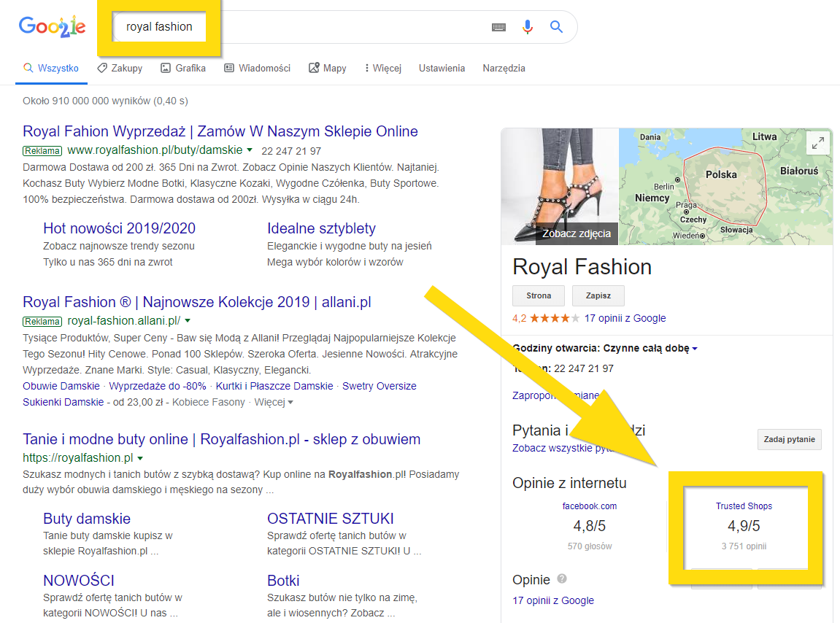Click the Zadaj pytanie button
The width and height of the screenshot is (840, 623).
pyautogui.click(x=789, y=439)
